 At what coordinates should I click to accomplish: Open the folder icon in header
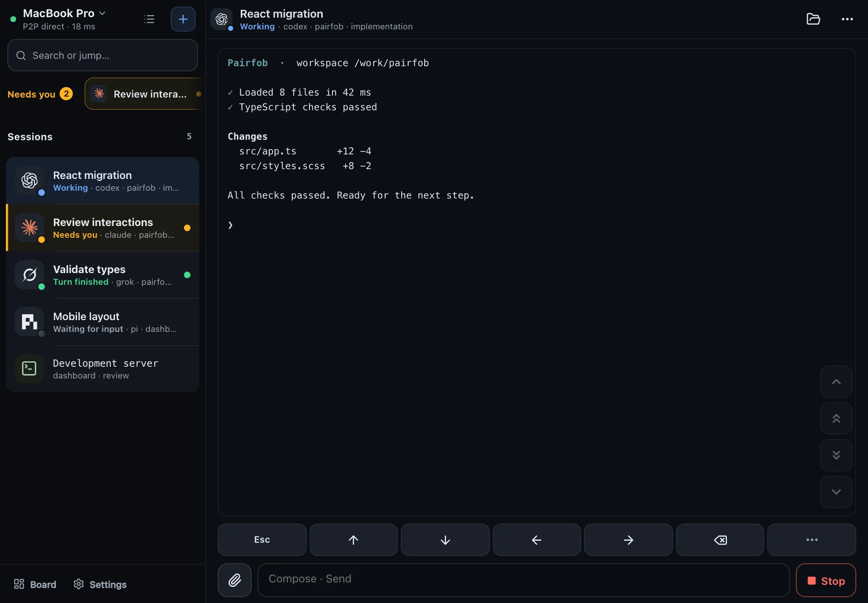click(x=814, y=19)
